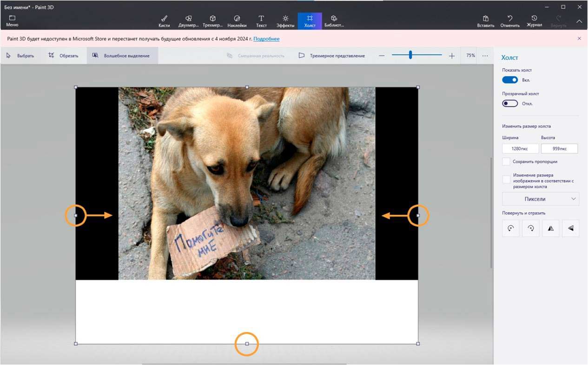This screenshot has height=365, width=588.
Task: Rotate canvas left with the first rotate icon
Action: (x=510, y=228)
